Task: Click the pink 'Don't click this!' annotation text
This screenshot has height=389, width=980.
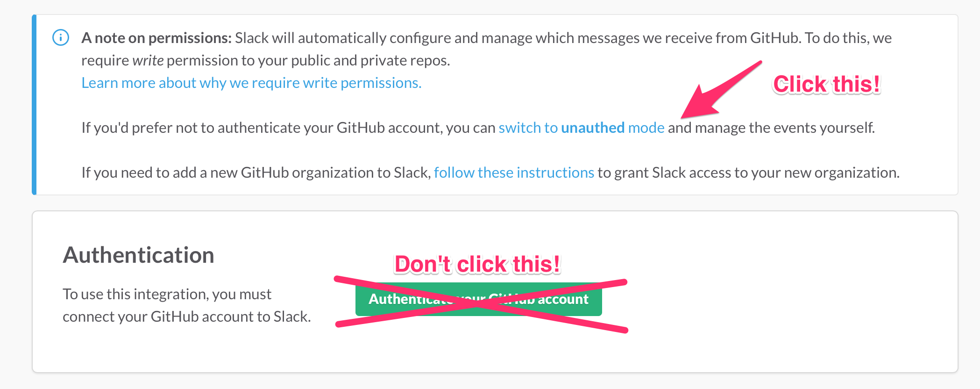Action: pos(477,264)
